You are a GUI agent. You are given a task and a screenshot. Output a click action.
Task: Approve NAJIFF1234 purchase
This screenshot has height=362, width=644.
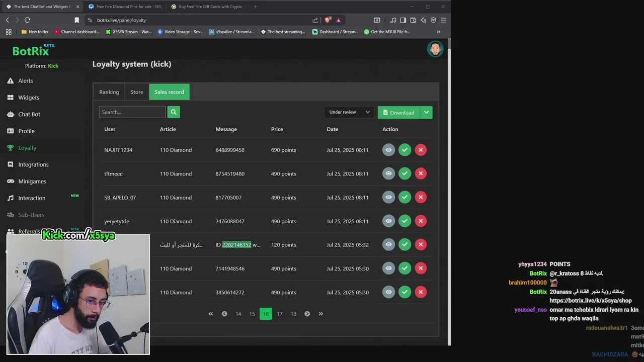(405, 150)
